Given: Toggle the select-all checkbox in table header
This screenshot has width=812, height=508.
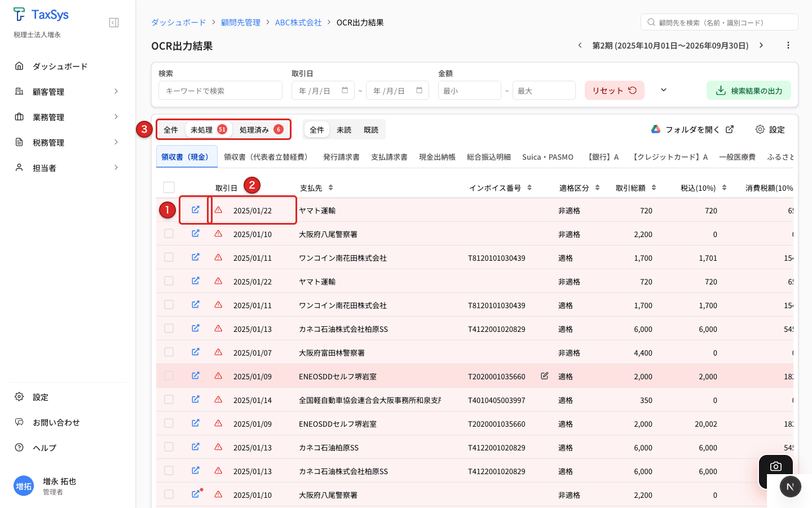Looking at the screenshot, I should (x=169, y=187).
